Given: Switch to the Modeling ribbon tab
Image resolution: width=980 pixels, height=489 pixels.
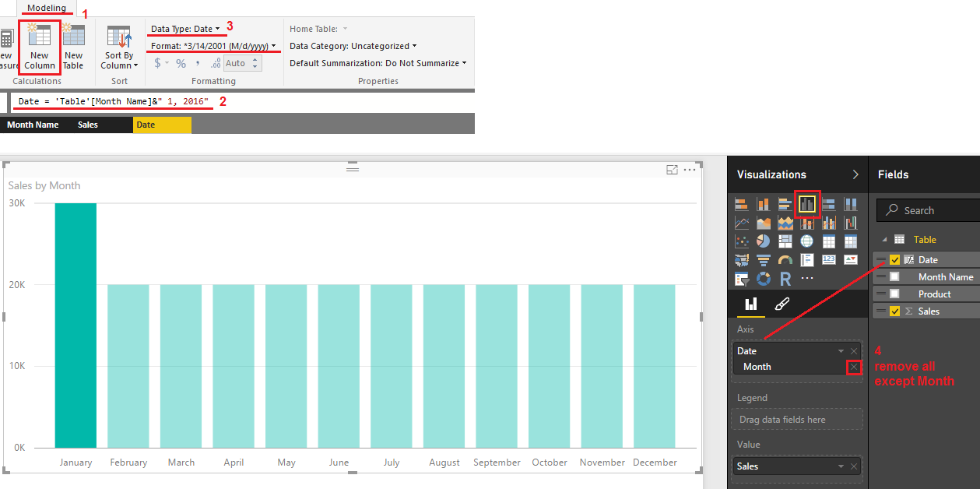Looking at the screenshot, I should point(47,8).
